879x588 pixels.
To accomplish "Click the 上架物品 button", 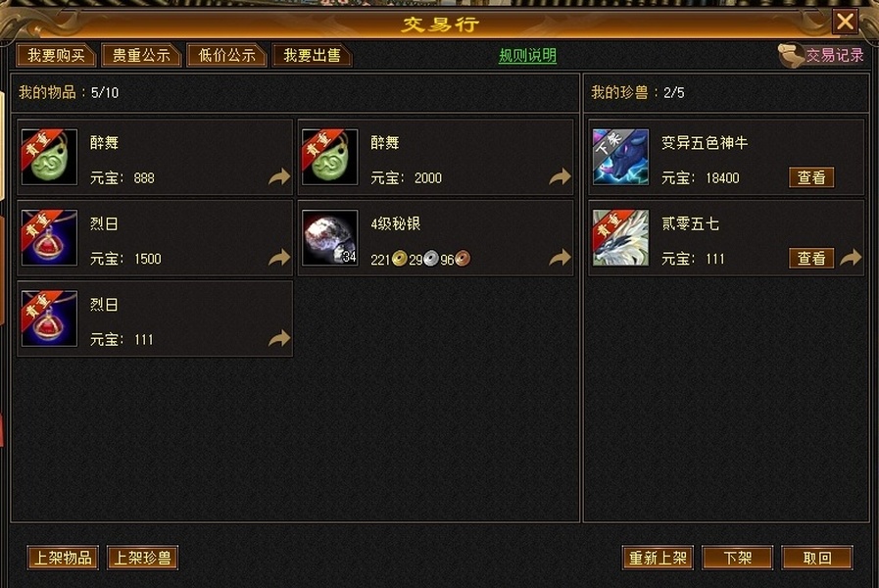I will (x=63, y=558).
